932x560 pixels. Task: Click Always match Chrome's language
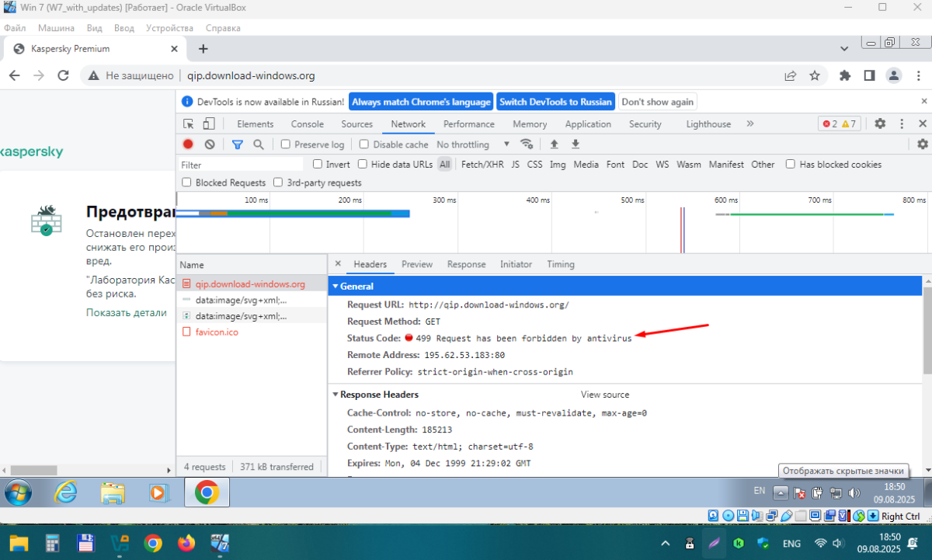pos(422,102)
